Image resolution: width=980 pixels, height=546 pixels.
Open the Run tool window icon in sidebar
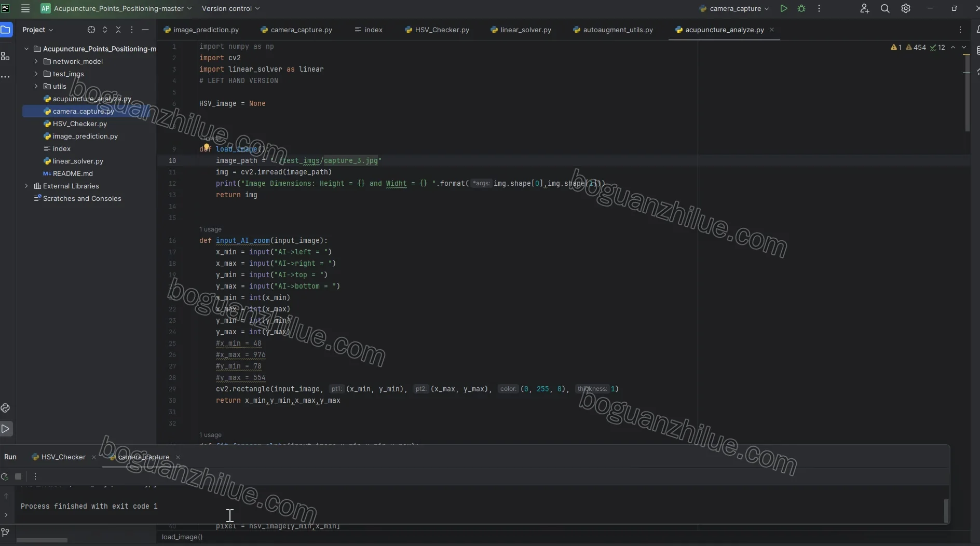point(6,429)
